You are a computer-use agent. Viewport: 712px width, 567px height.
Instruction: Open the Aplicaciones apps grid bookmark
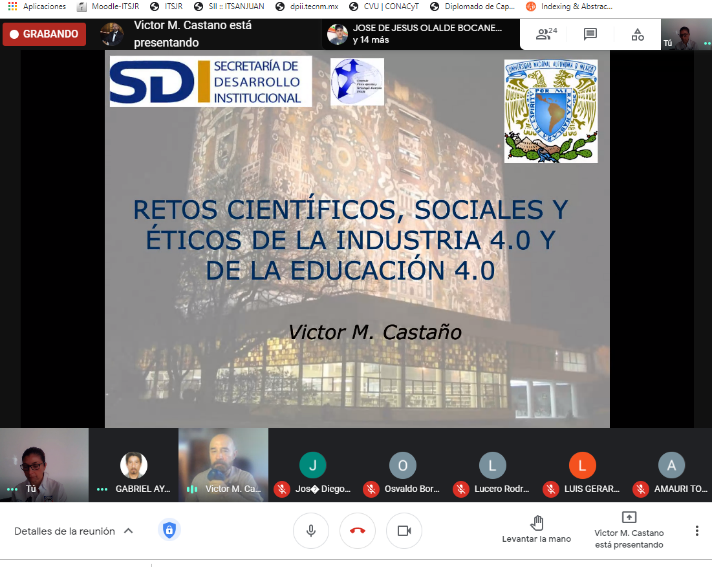[37, 6]
